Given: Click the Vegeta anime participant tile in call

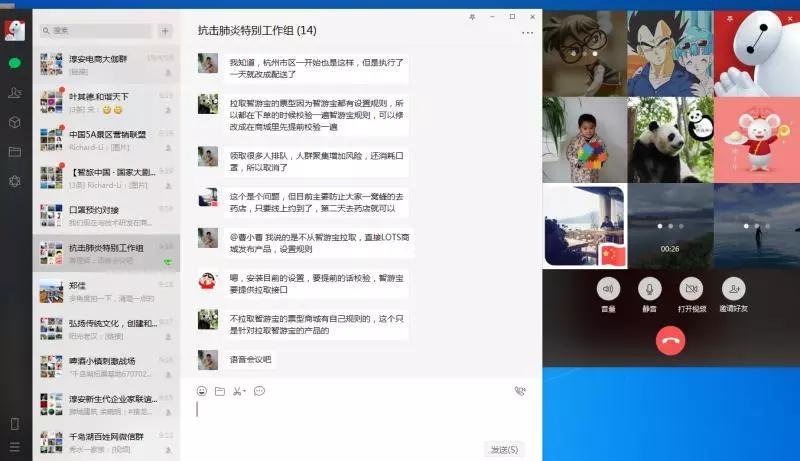Looking at the screenshot, I should tap(670, 53).
